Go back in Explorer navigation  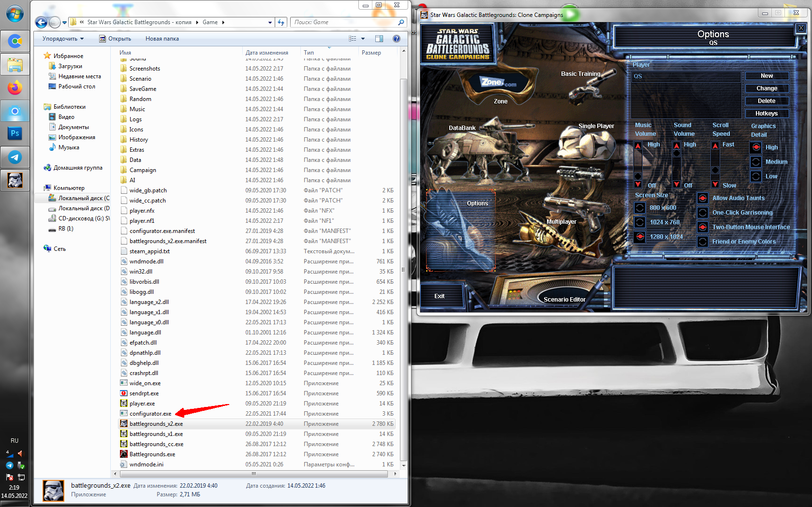[42, 22]
